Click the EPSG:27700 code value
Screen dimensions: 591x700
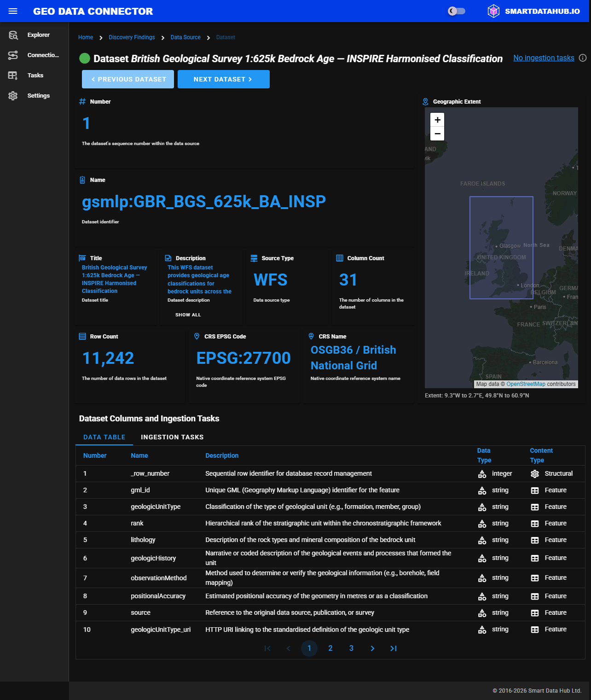243,358
